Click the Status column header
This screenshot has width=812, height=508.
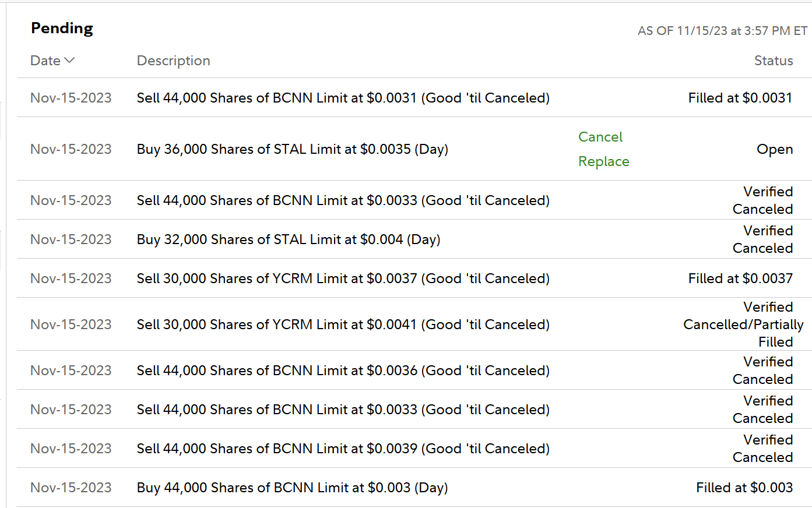tap(773, 61)
